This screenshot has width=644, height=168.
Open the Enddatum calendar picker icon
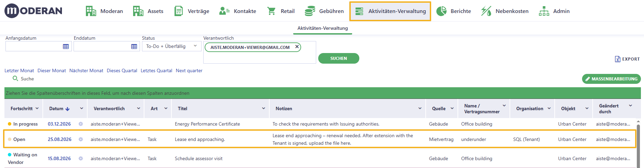click(134, 47)
